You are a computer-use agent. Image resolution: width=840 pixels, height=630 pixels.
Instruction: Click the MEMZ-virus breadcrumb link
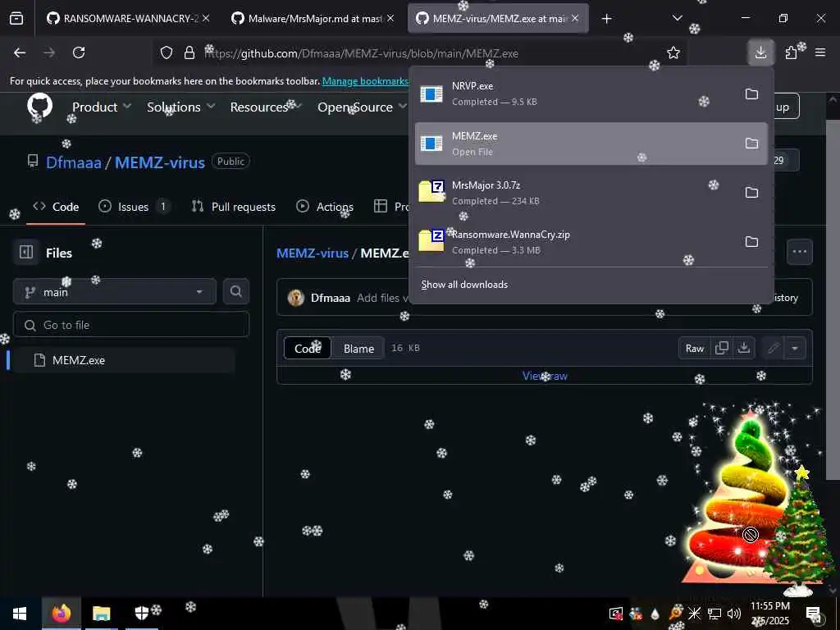coord(313,253)
